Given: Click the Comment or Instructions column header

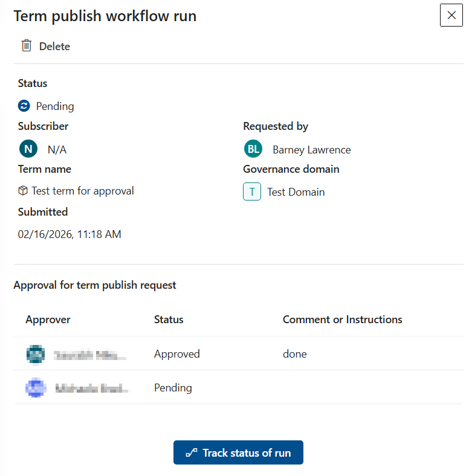Looking at the screenshot, I should coord(342,320).
